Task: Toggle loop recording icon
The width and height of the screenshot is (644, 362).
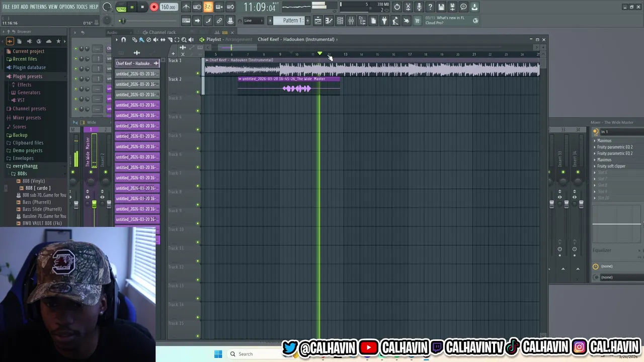Action: point(230,7)
